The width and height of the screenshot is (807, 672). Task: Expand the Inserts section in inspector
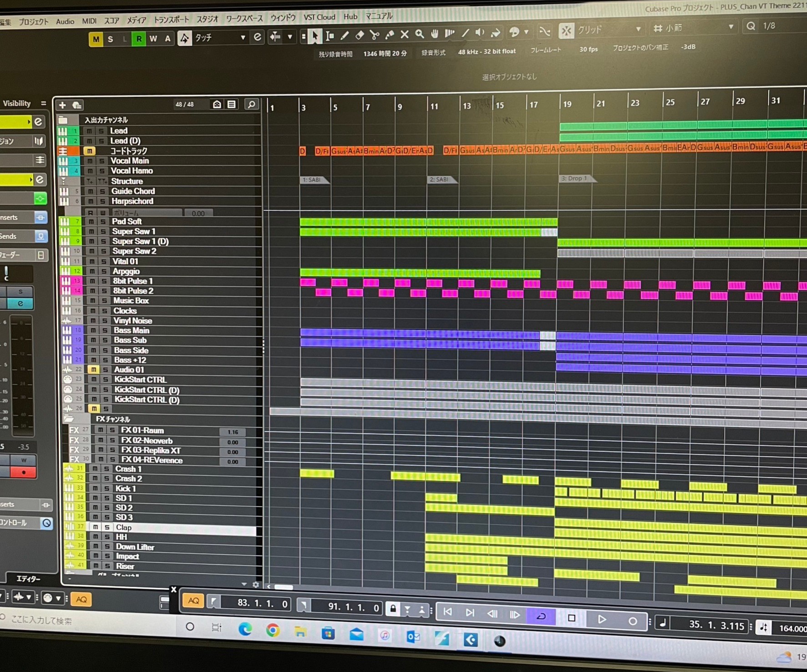pos(24,217)
